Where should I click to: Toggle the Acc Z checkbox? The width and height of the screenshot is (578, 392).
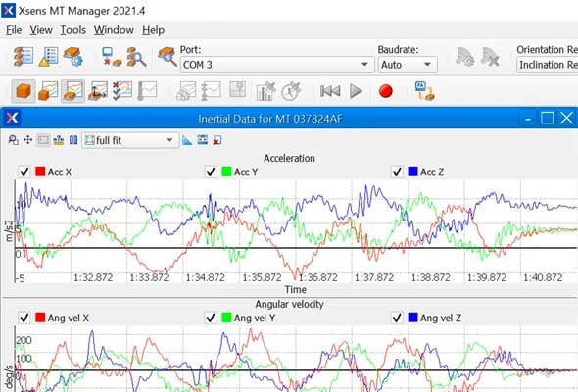point(397,171)
